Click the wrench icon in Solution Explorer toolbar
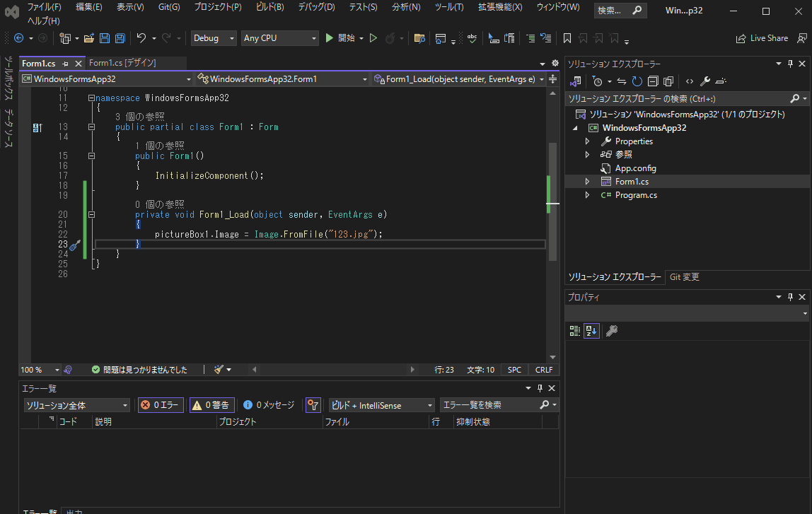The height and width of the screenshot is (514, 812). [x=704, y=81]
